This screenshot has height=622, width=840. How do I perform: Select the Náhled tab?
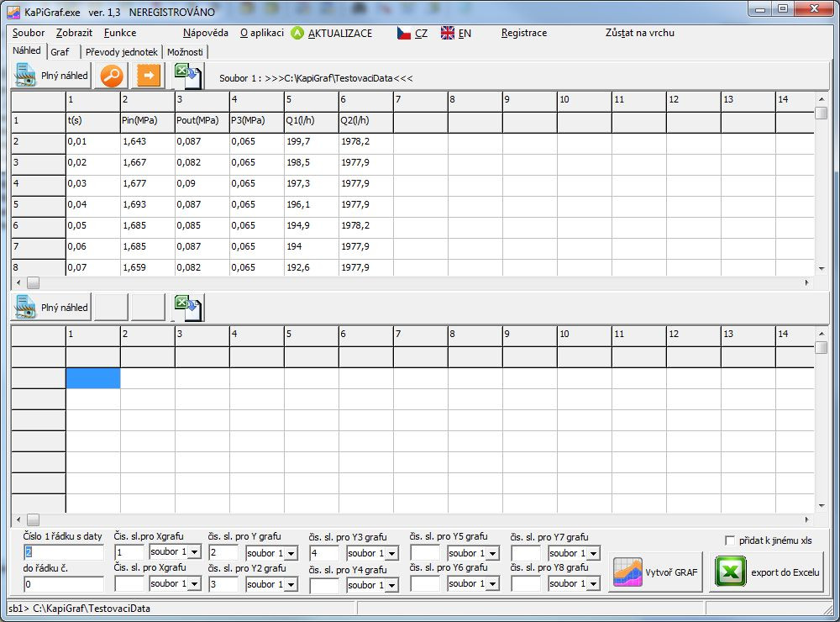coord(27,50)
